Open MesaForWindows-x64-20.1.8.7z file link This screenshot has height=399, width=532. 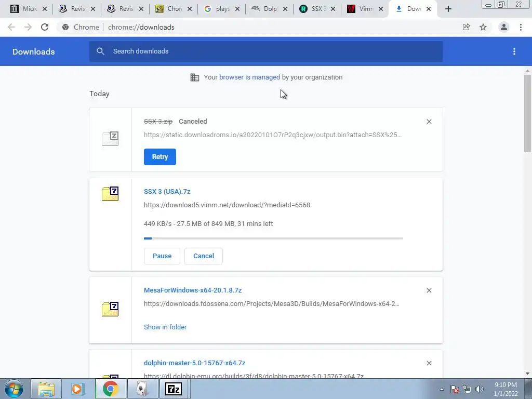(x=193, y=290)
